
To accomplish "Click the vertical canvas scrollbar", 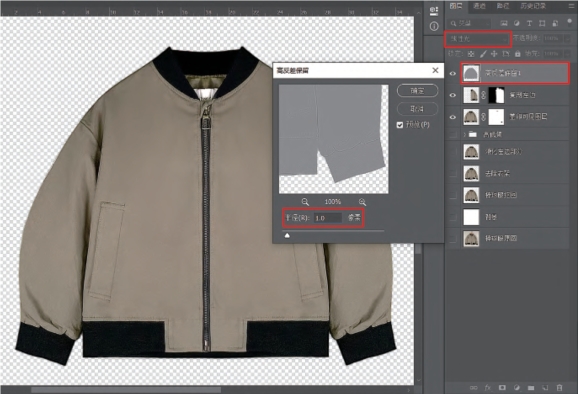I will click(x=418, y=248).
